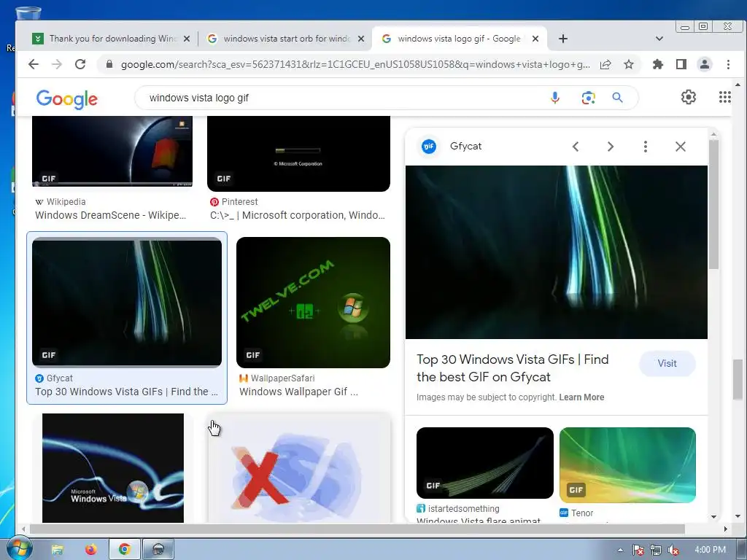Show hidden system tray icons

click(x=620, y=550)
